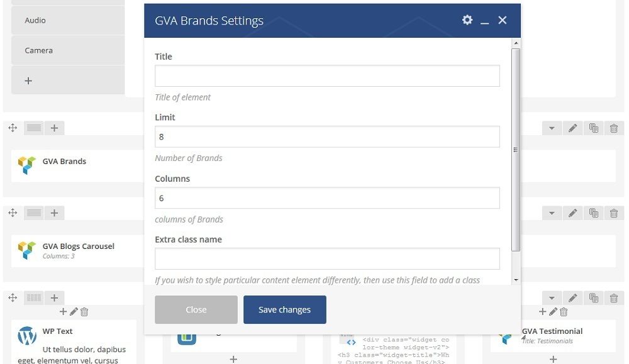Save changes in GVA Brands Settings
The height and width of the screenshot is (364, 629).
(x=285, y=309)
